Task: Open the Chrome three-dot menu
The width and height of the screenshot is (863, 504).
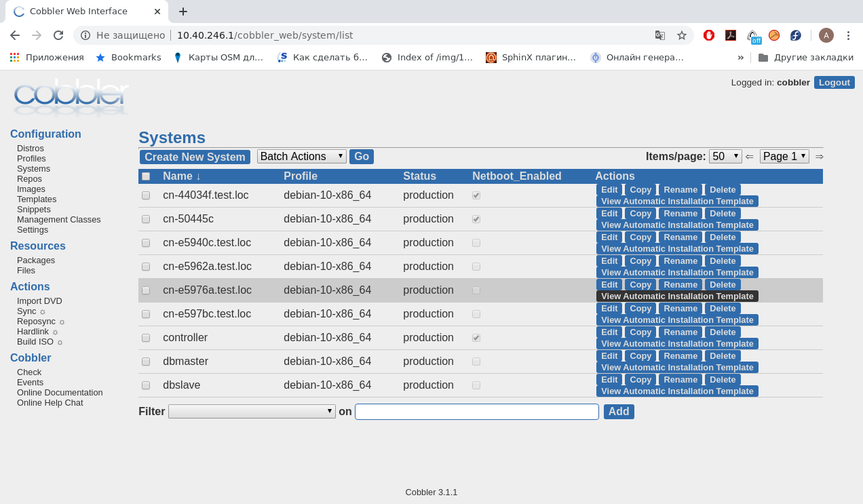Action: [848, 35]
